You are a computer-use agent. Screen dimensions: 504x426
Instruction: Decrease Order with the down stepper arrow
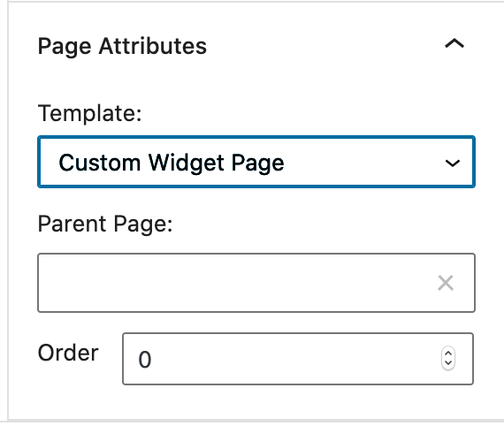click(x=448, y=363)
